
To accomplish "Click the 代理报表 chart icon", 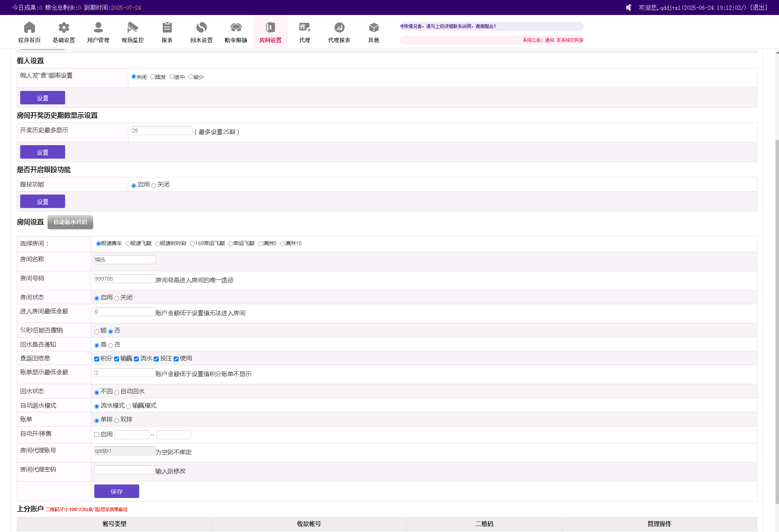I will tap(339, 28).
